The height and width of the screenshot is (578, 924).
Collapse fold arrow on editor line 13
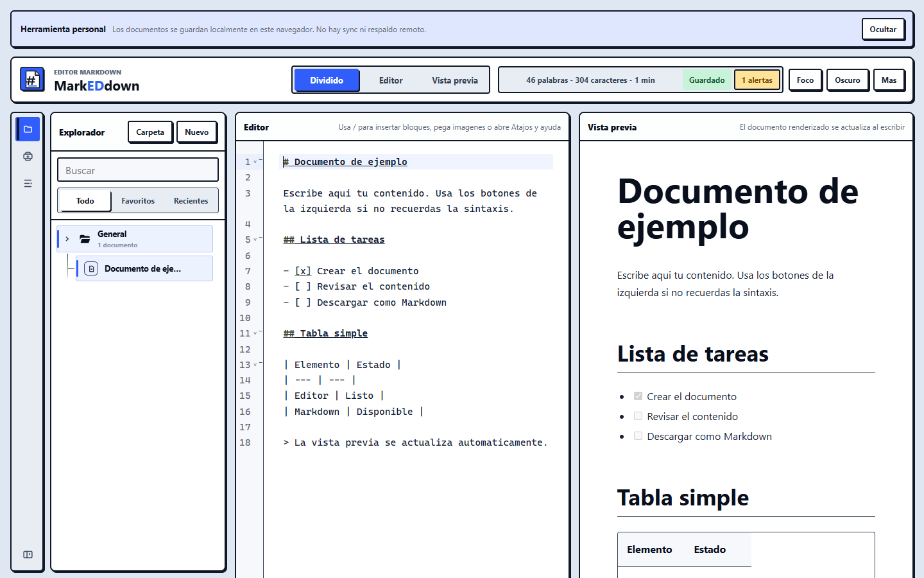click(x=255, y=365)
